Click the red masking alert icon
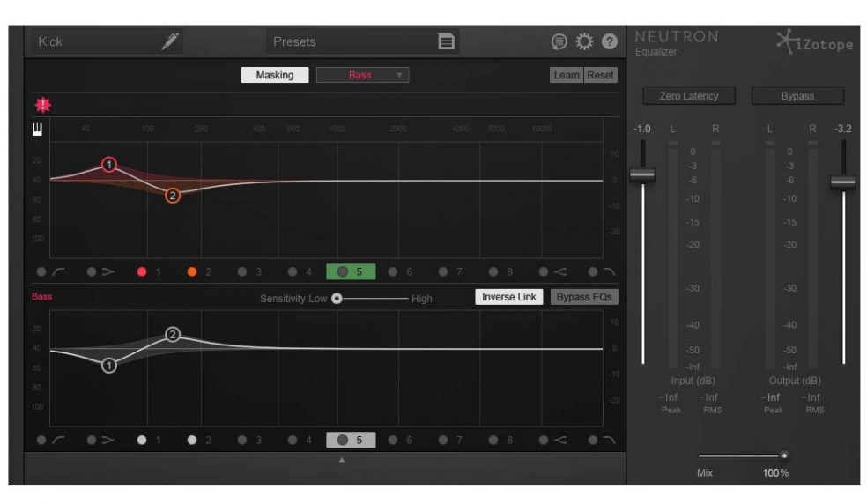The image size is (867, 504). click(x=43, y=105)
